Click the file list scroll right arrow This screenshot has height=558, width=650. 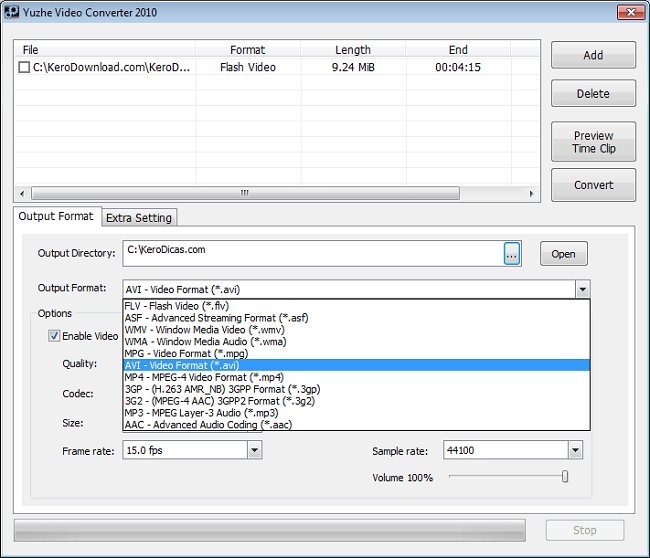[x=531, y=194]
